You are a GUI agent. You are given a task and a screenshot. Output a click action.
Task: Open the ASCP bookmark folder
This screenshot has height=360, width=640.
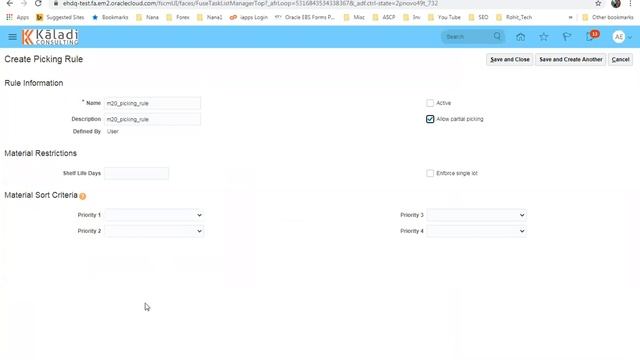coord(384,18)
